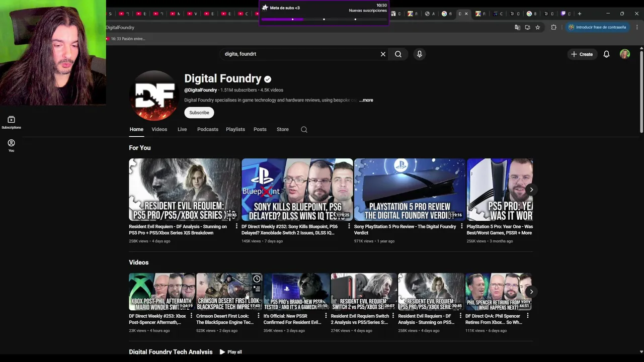This screenshot has width=644, height=362.
Task: Play Sony Kills Bluepoint thumbnail
Action: click(297, 190)
